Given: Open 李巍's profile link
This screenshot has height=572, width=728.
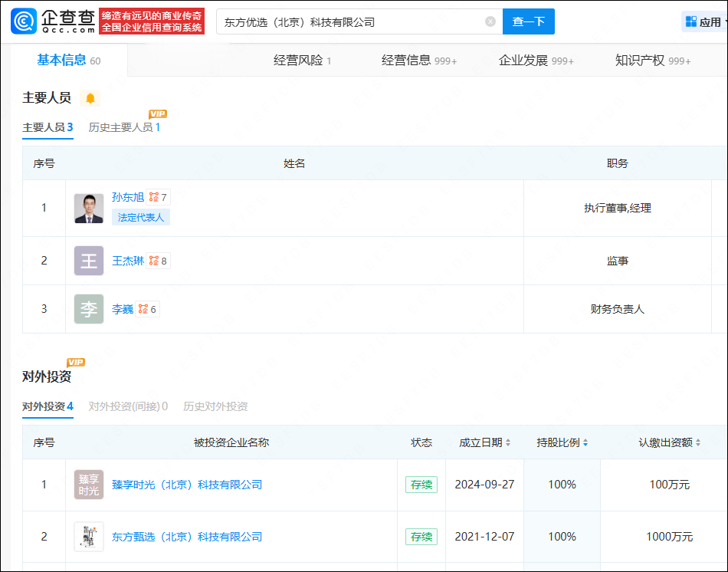Looking at the screenshot, I should (123, 309).
